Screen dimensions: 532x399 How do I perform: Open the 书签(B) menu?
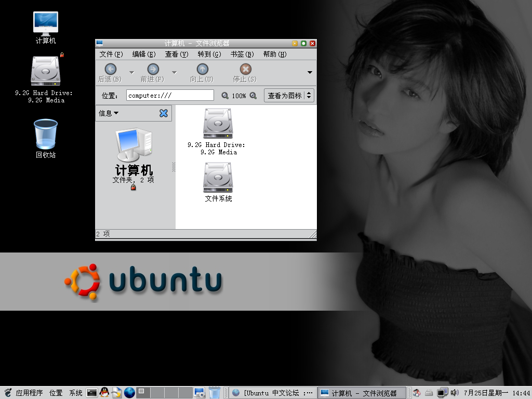[x=242, y=54]
